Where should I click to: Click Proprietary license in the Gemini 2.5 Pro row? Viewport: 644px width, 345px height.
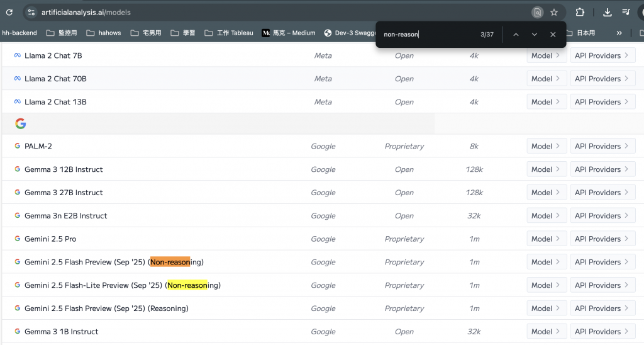(x=404, y=239)
